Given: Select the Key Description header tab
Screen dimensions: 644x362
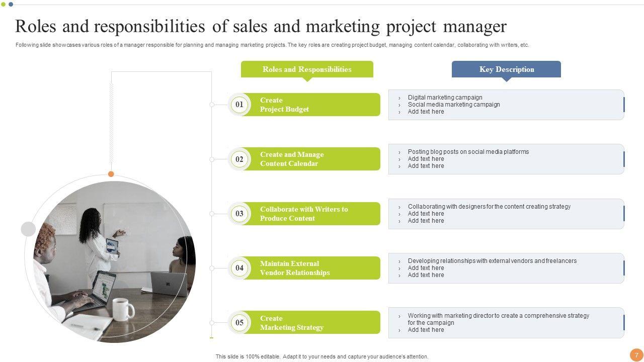Looking at the screenshot, I should tap(507, 69).
